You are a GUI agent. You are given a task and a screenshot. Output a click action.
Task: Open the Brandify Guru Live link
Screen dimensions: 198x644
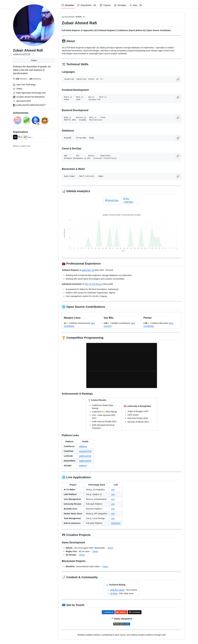coord(113,509)
